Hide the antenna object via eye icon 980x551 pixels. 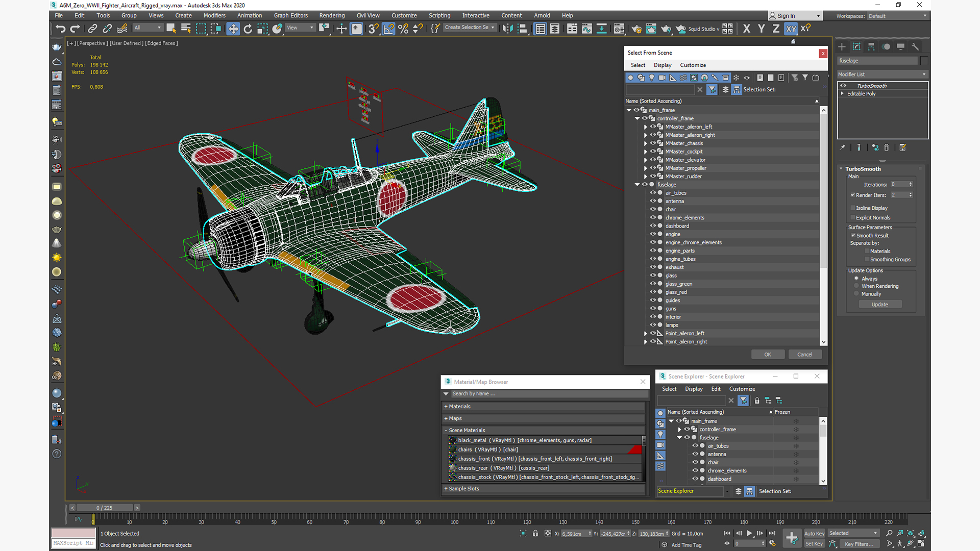(652, 201)
